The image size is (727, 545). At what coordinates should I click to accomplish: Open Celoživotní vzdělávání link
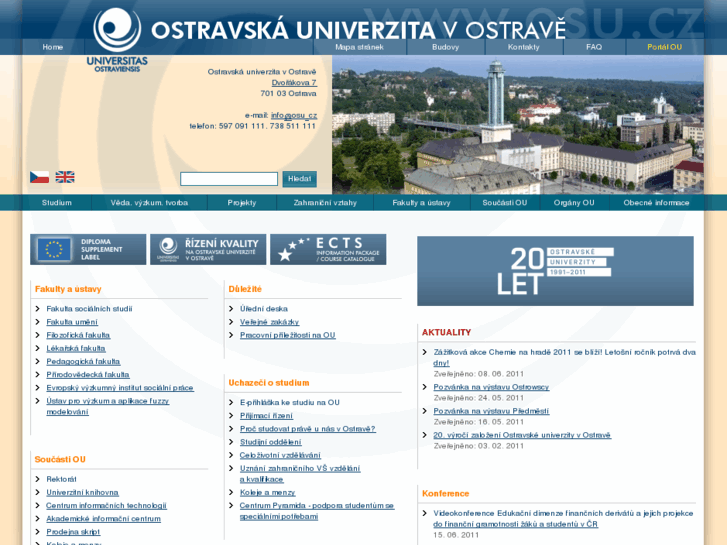click(x=280, y=455)
